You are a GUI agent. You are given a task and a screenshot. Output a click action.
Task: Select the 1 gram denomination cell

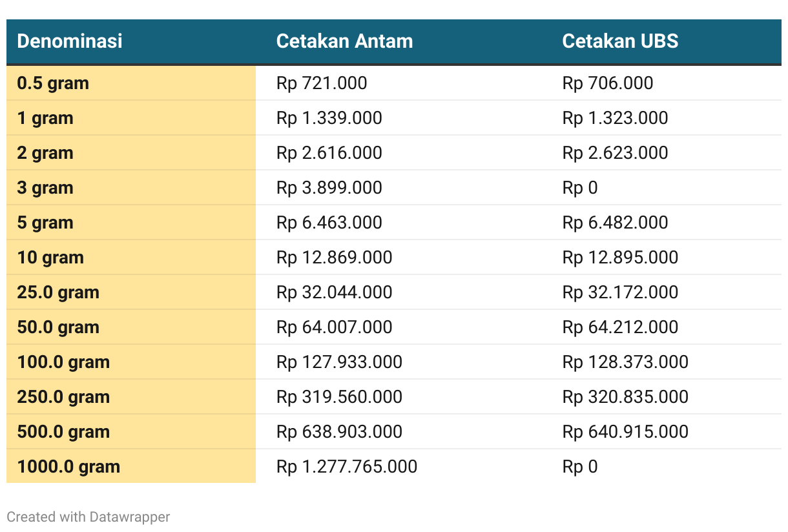tap(131, 118)
